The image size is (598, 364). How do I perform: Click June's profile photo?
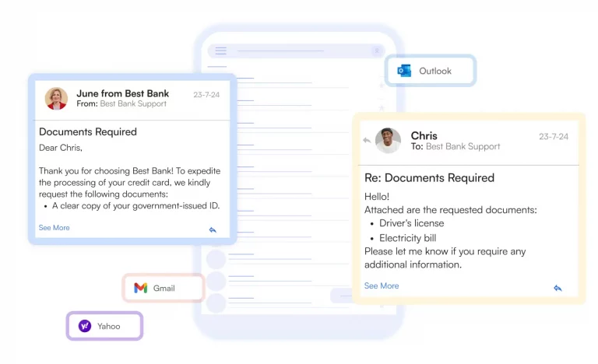click(56, 98)
